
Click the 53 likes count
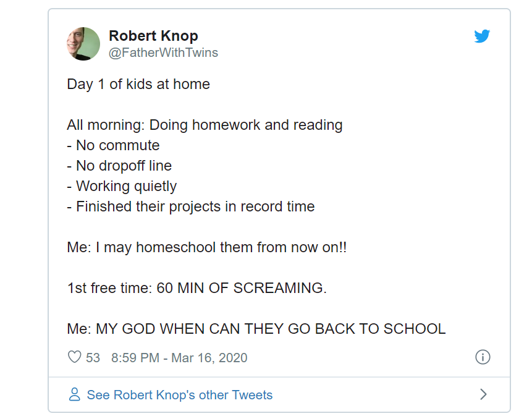coord(93,358)
